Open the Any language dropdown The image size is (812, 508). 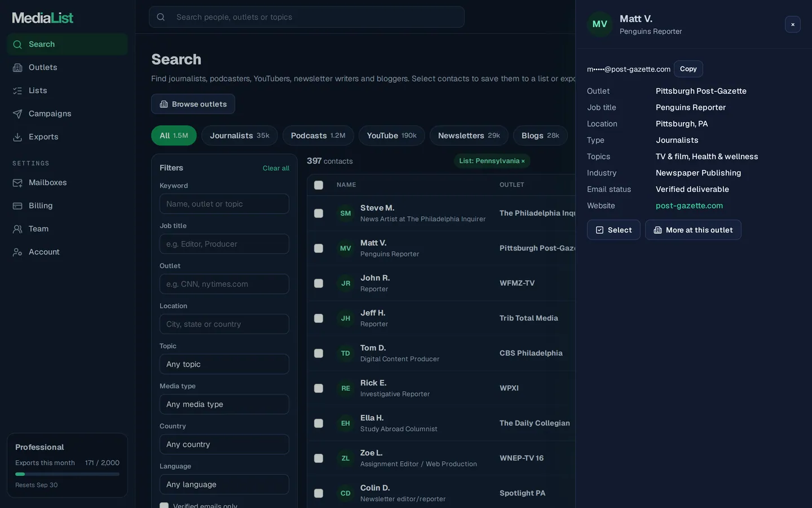224,484
